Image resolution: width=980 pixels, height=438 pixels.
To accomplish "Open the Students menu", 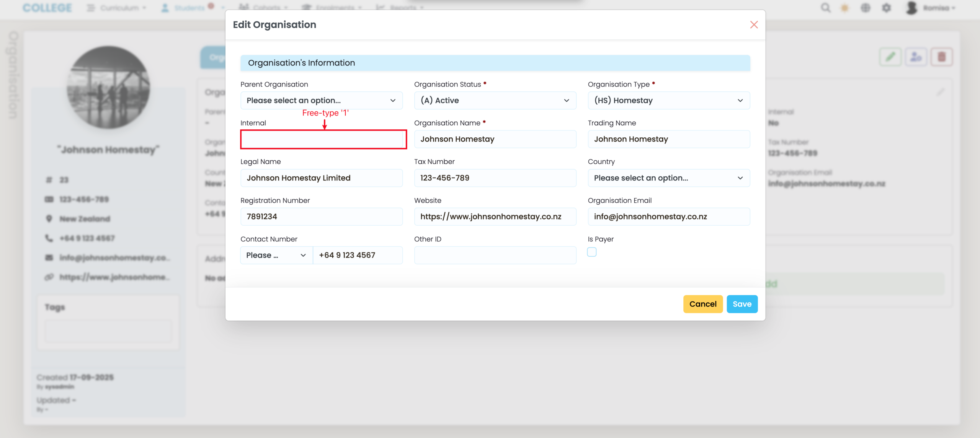I will coord(189,8).
